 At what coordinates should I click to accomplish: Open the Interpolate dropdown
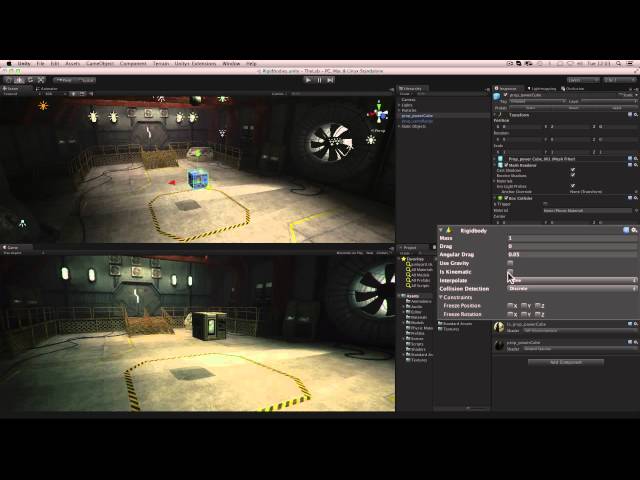pos(572,280)
